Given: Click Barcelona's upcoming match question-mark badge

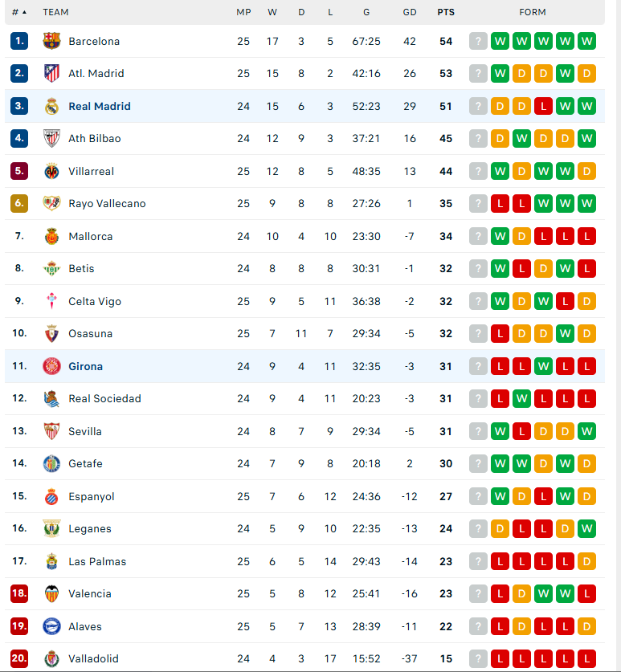Looking at the screenshot, I should (x=478, y=41).
